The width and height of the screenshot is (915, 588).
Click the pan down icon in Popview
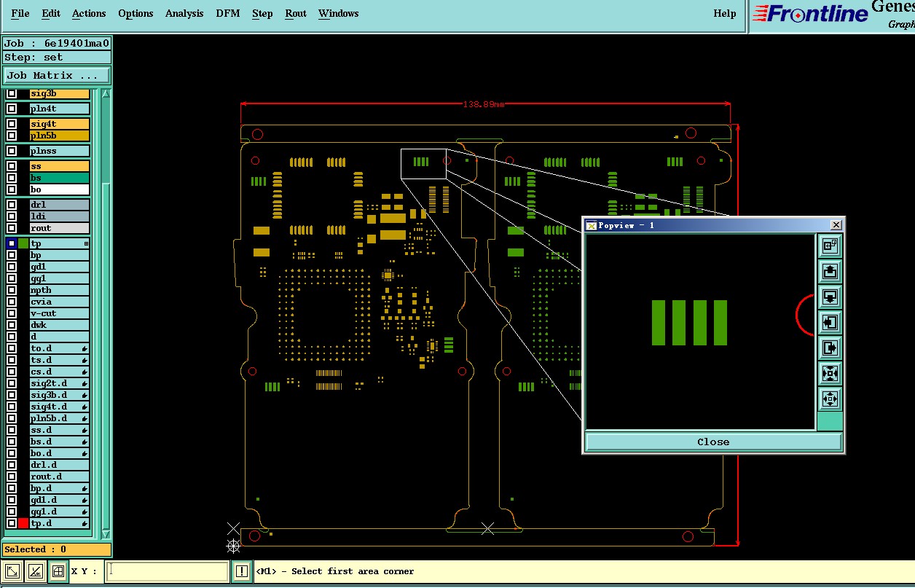pos(830,297)
